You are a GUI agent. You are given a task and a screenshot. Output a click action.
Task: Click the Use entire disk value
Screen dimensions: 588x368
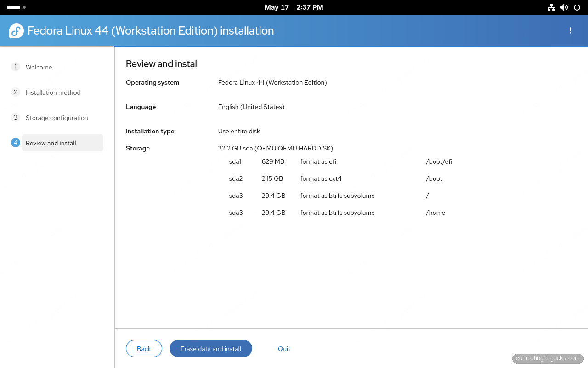point(239,131)
